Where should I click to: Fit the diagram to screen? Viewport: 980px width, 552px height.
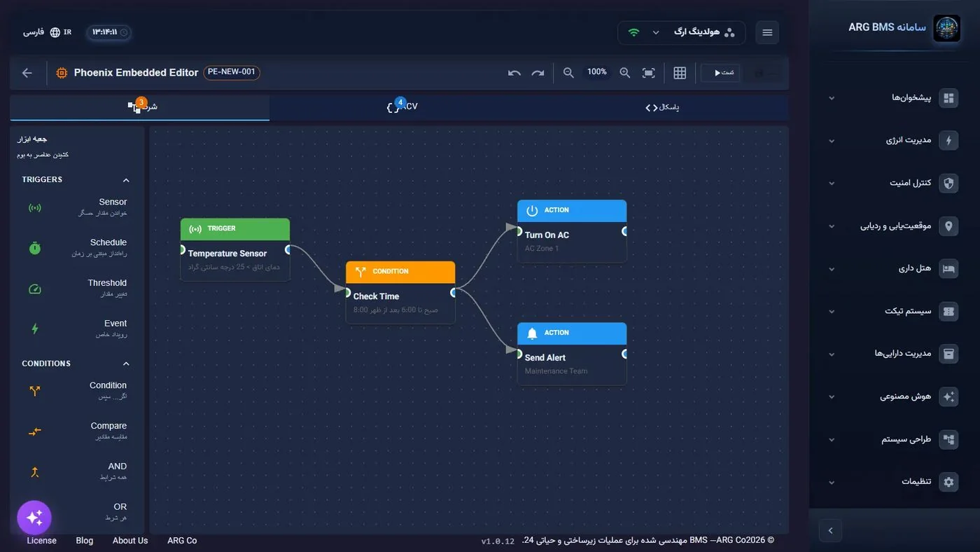click(649, 73)
